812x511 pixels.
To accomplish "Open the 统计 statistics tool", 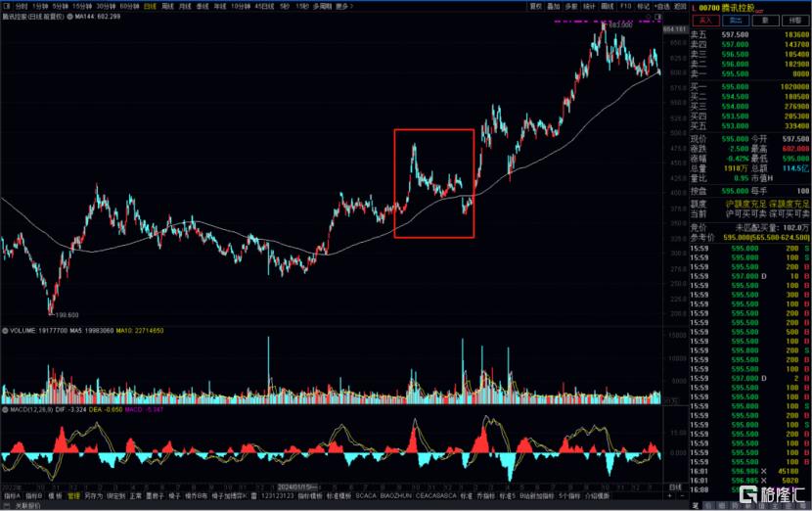I will pos(589,6).
